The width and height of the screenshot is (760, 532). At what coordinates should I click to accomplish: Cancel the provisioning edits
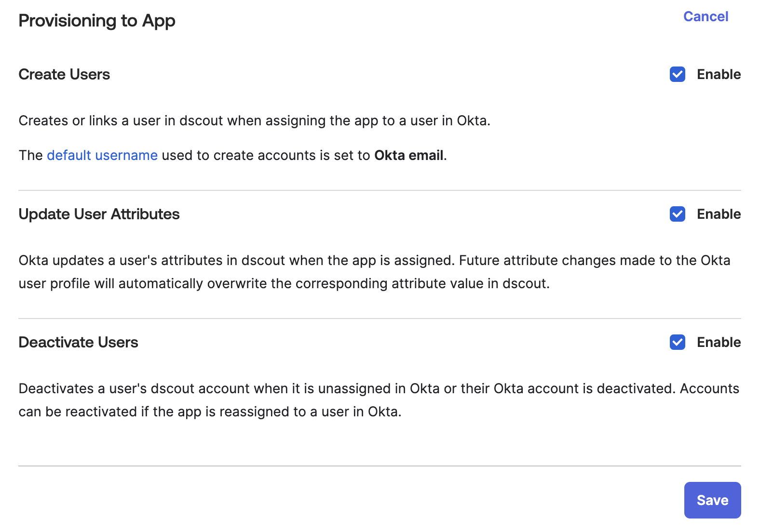pos(706,16)
